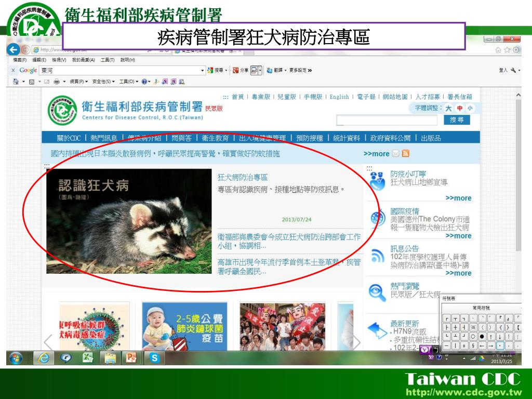Expand the Home icon dropdown arrow in command bar
This screenshot has width=532, height=399.
click(x=23, y=82)
